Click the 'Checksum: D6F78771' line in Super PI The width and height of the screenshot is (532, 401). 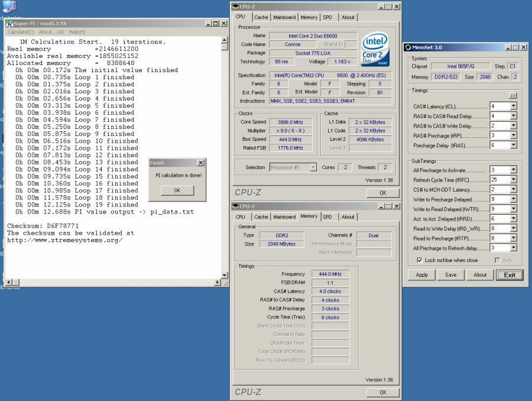click(x=43, y=226)
